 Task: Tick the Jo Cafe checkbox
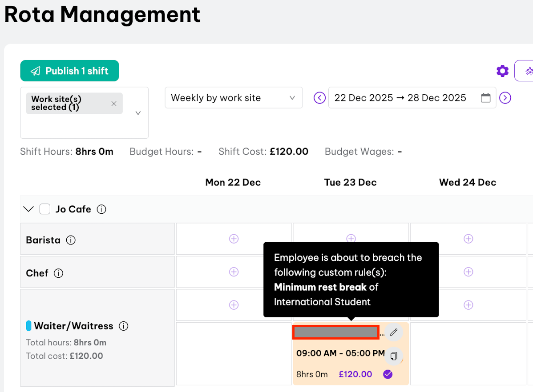coord(45,209)
